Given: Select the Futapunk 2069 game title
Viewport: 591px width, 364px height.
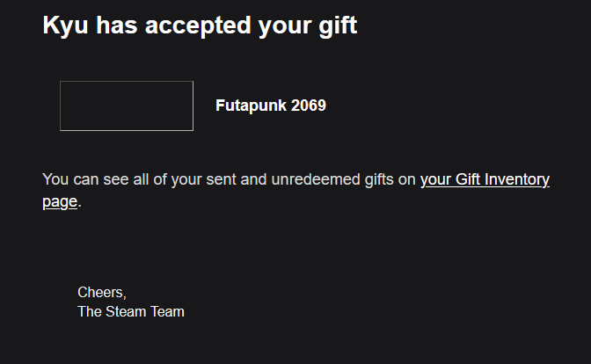Looking at the screenshot, I should pyautogui.click(x=270, y=106).
